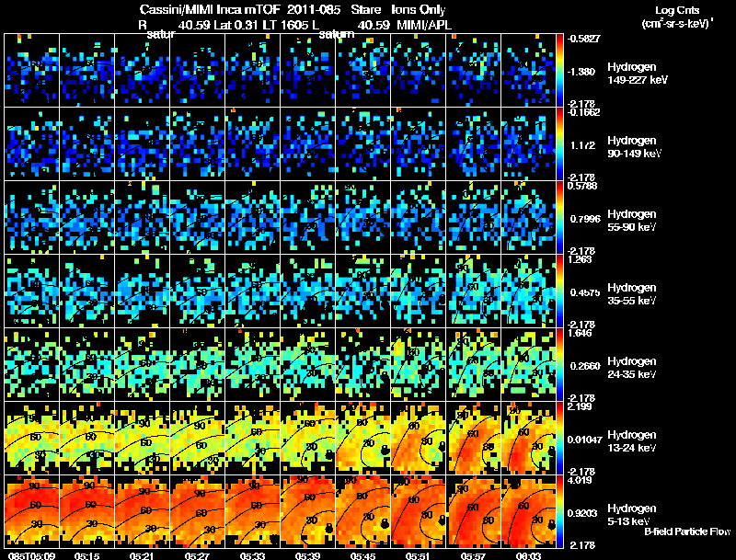Open the 35-55 keV panel in the 06:03 column

[528, 291]
